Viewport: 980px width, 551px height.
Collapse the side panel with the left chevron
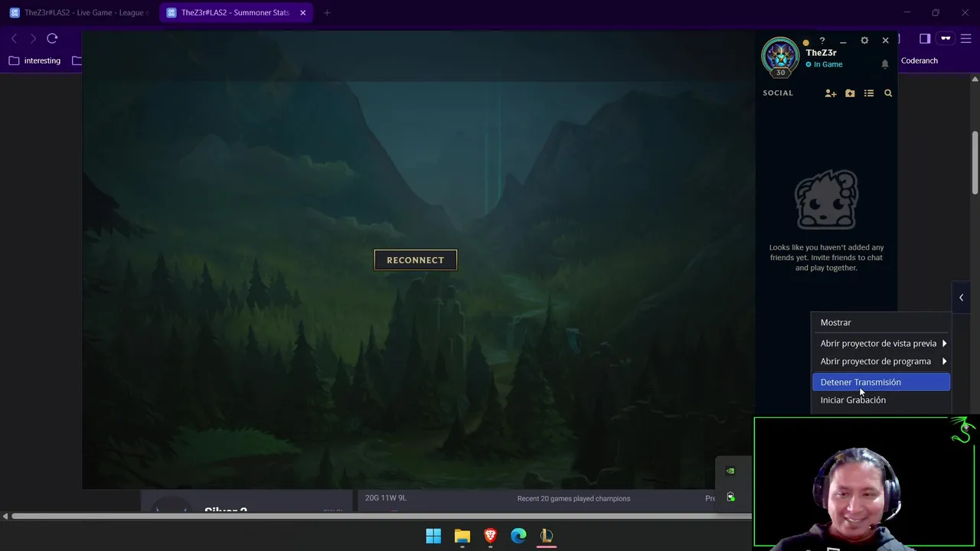tap(961, 298)
